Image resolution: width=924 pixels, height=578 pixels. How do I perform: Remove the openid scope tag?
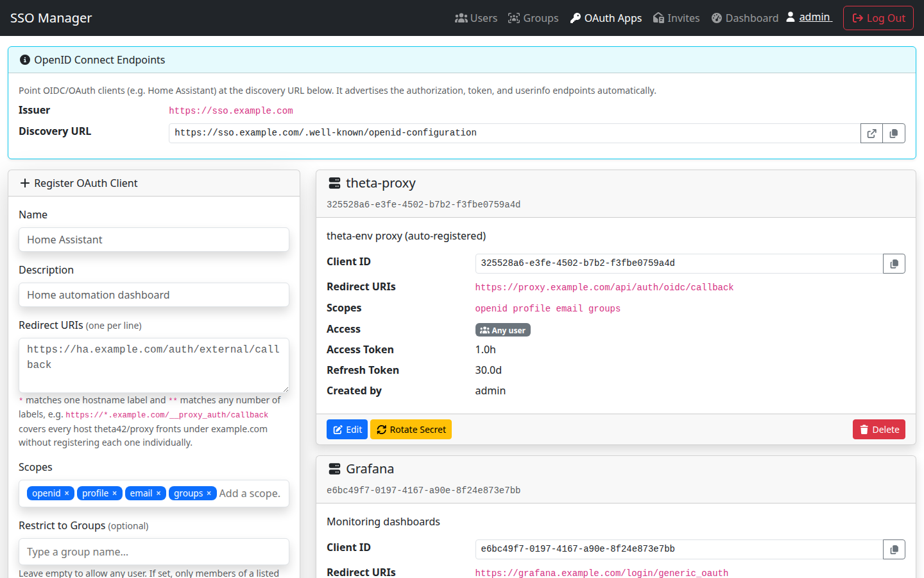[x=67, y=493]
